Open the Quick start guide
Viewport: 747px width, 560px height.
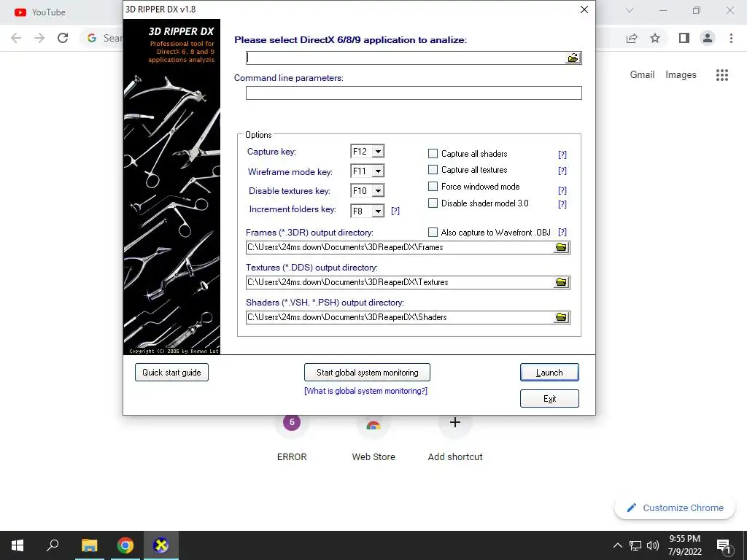point(171,373)
